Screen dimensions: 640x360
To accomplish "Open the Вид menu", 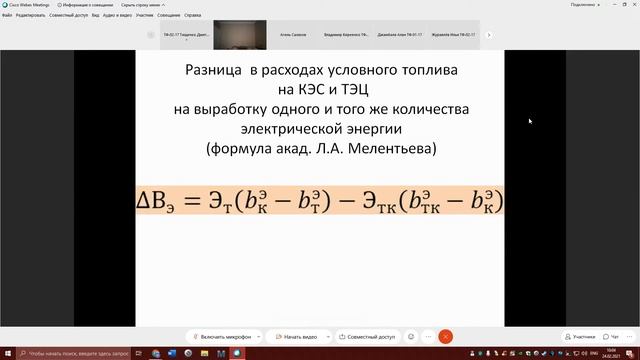I will coord(95,15).
